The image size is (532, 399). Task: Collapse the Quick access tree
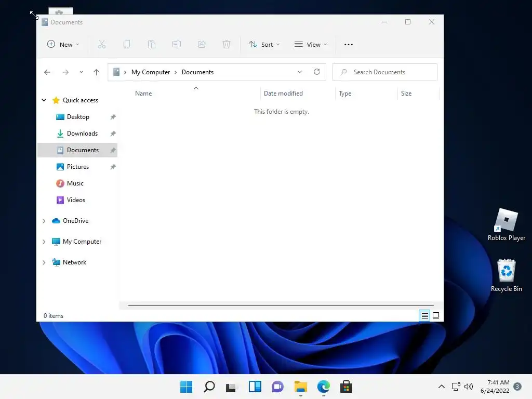tap(44, 100)
